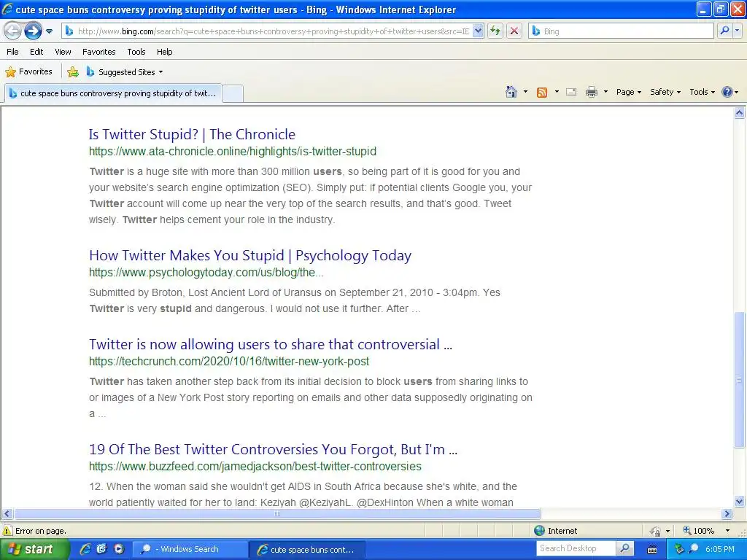Switch to cute space buns taskbar button
This screenshot has width=747, height=560.
coord(307,549)
